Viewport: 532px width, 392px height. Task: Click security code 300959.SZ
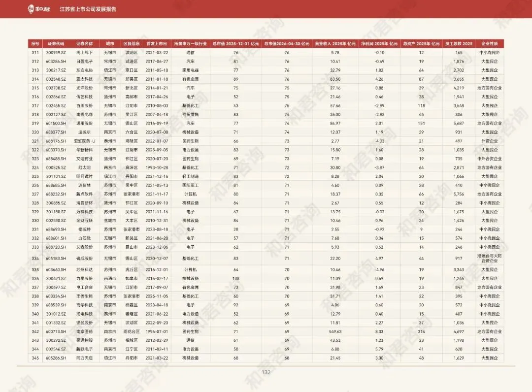click(56, 53)
